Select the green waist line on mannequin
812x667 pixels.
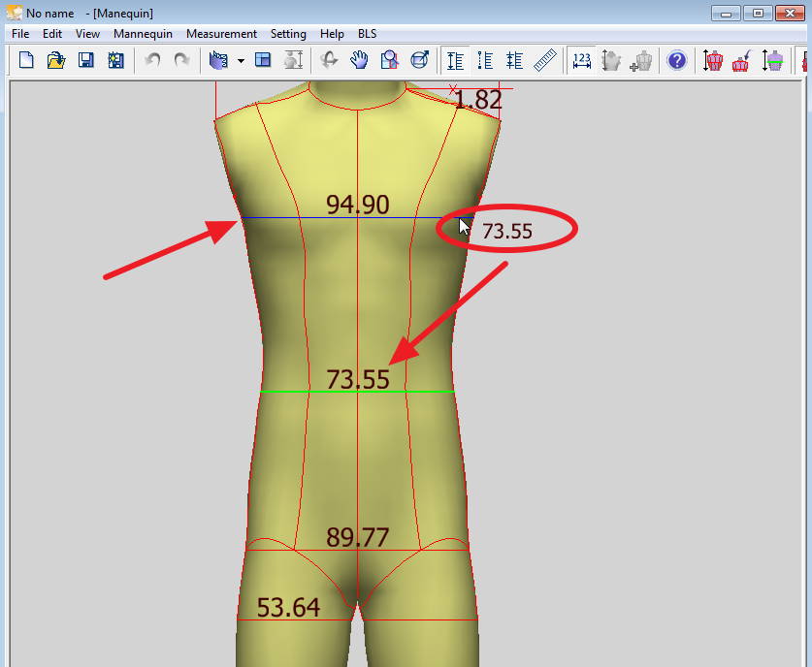tap(357, 392)
